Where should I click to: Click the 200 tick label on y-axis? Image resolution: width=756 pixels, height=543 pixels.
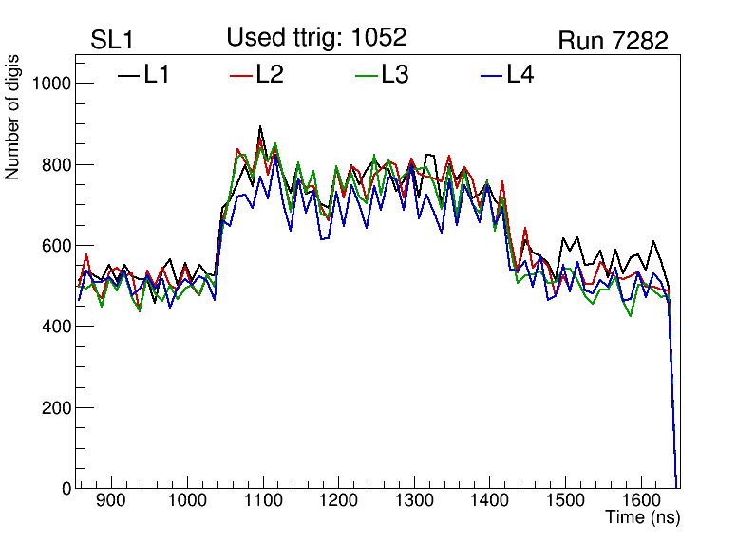tap(55, 408)
